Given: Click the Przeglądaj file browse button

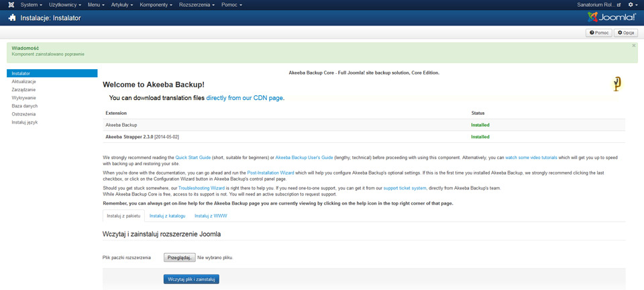Looking at the screenshot, I should (180, 258).
